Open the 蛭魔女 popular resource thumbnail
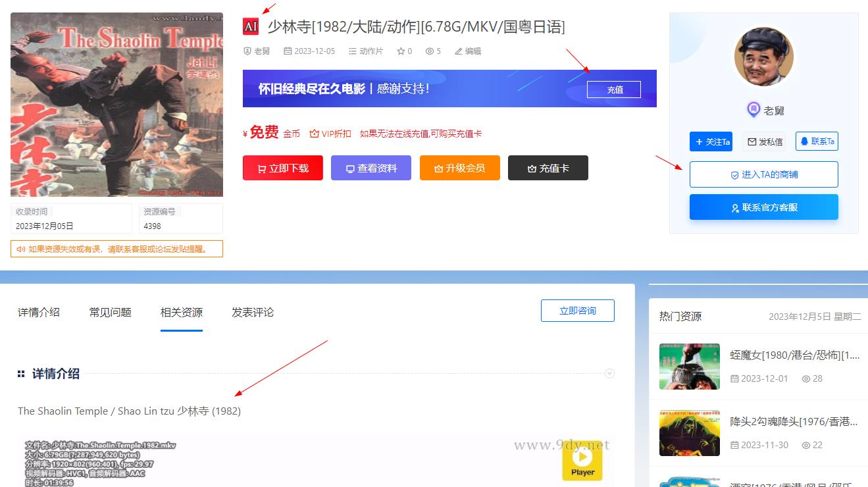 coord(689,367)
